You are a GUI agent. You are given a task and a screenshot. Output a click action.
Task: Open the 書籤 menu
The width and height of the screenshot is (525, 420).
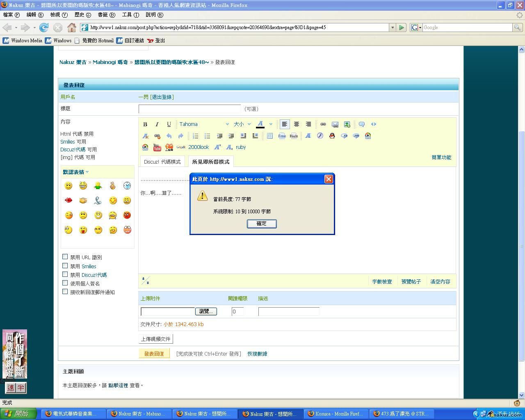(x=106, y=15)
